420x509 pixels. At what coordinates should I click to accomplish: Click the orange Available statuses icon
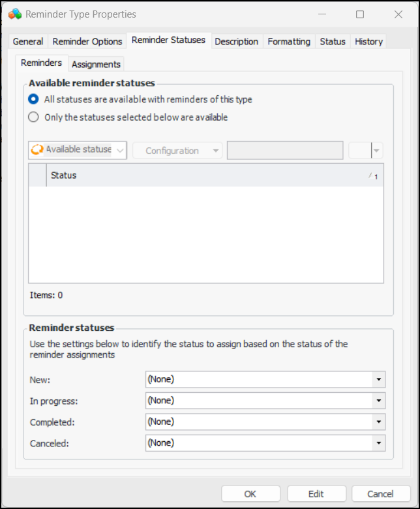(x=37, y=149)
